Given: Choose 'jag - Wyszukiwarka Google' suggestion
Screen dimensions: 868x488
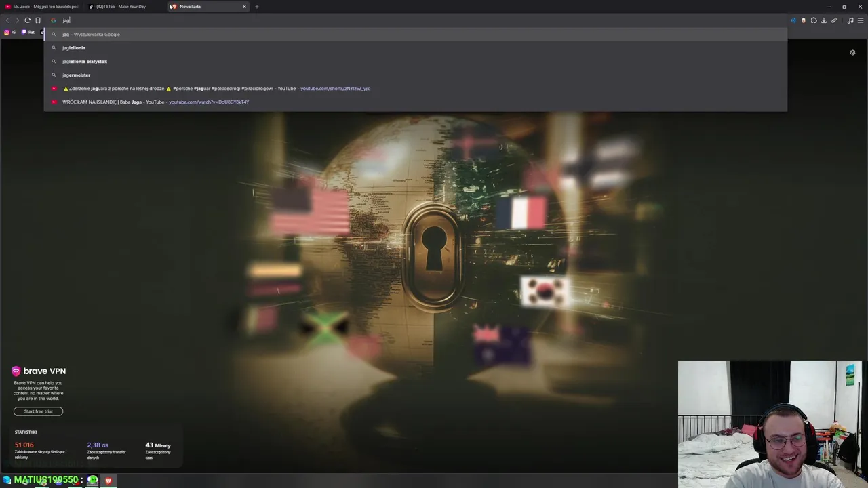Looking at the screenshot, I should (x=415, y=34).
